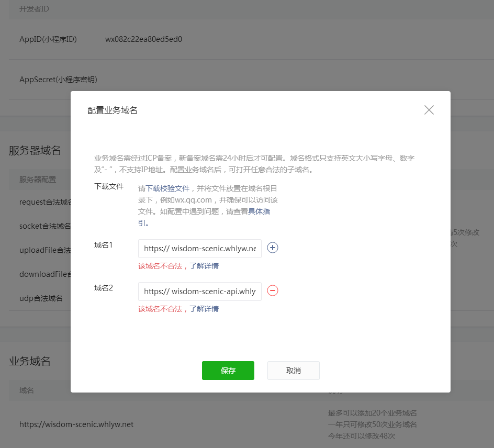This screenshot has height=448, width=494.
Task: Click the AppSecret(小程序密钥) label
Action: 58,80
